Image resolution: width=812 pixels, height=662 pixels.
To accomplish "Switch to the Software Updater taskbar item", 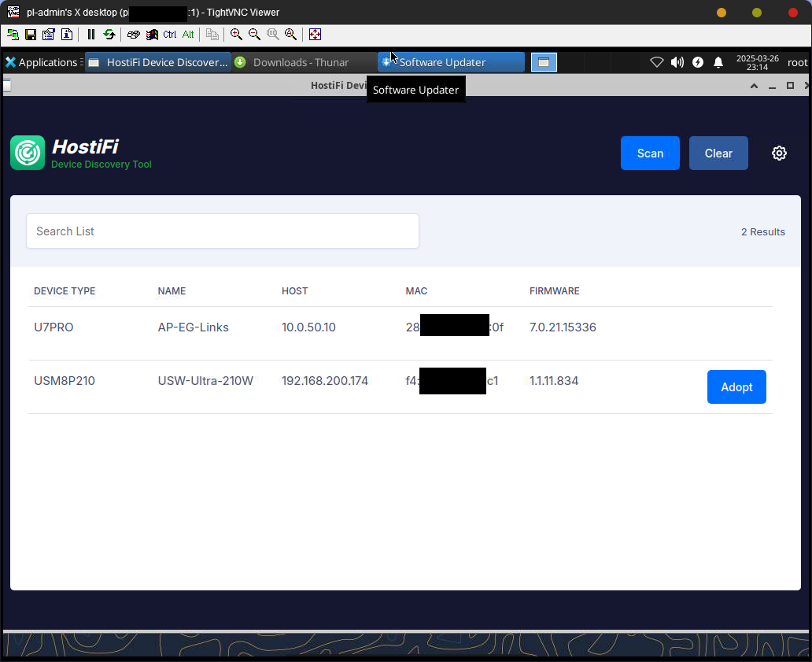I will tap(450, 62).
